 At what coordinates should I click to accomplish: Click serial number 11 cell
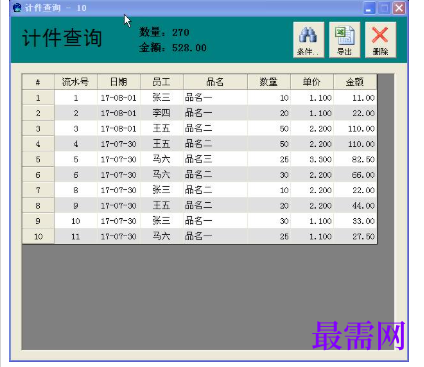(x=76, y=236)
